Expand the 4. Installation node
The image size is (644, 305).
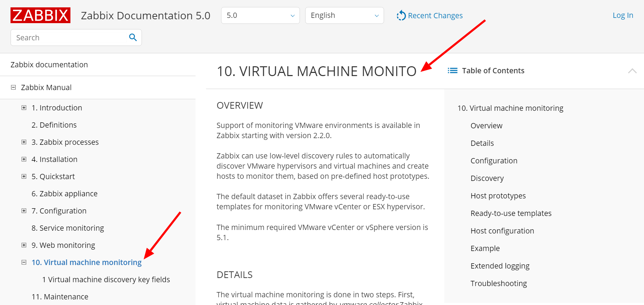pyautogui.click(x=24, y=159)
